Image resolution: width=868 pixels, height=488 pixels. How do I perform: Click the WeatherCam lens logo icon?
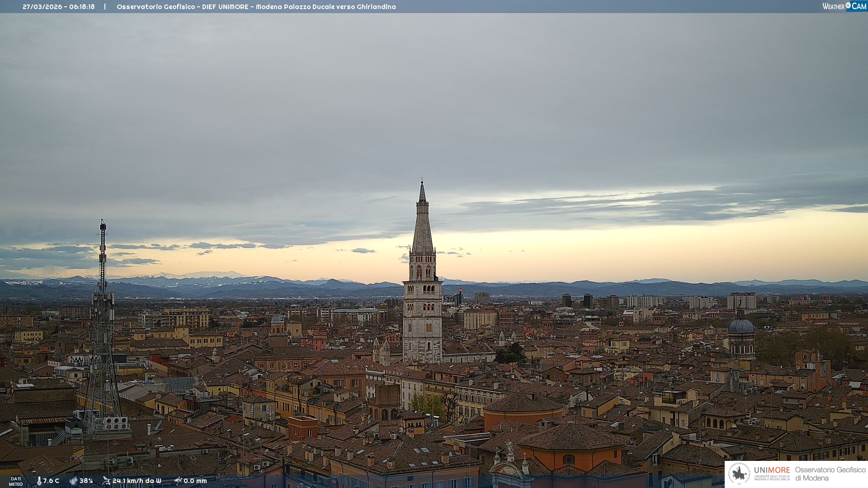[848, 5]
